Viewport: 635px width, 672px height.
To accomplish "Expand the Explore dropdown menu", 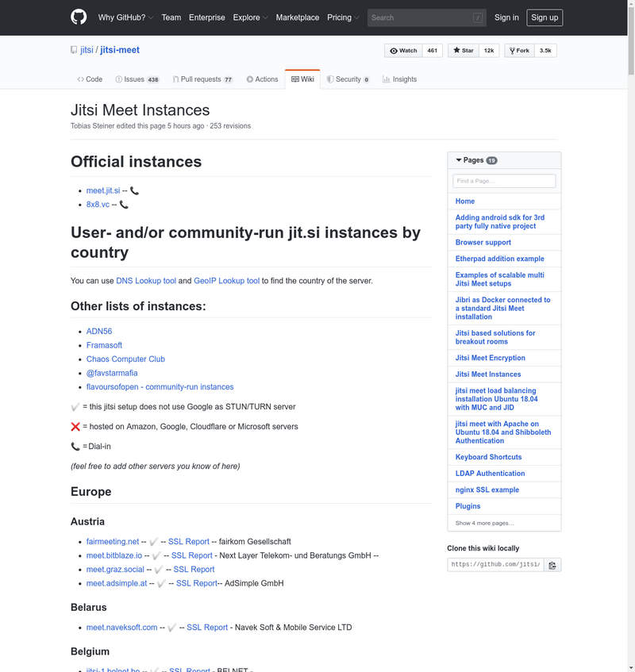I will (250, 17).
